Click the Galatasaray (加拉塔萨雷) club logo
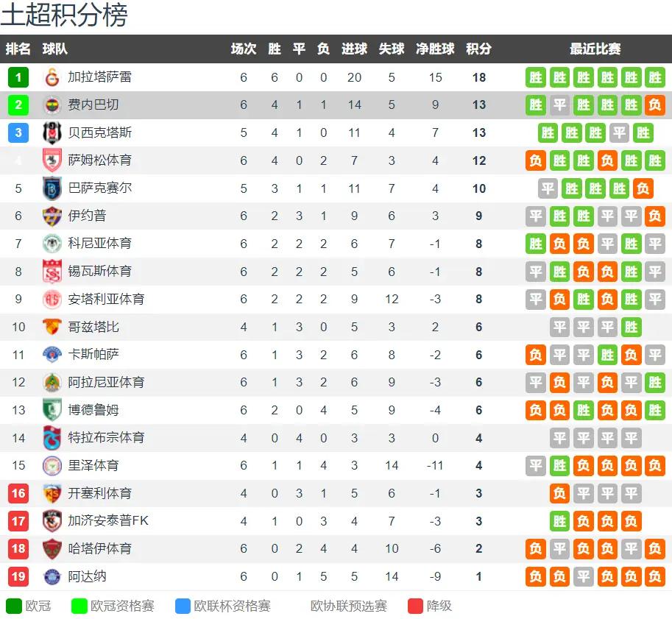 click(x=52, y=77)
